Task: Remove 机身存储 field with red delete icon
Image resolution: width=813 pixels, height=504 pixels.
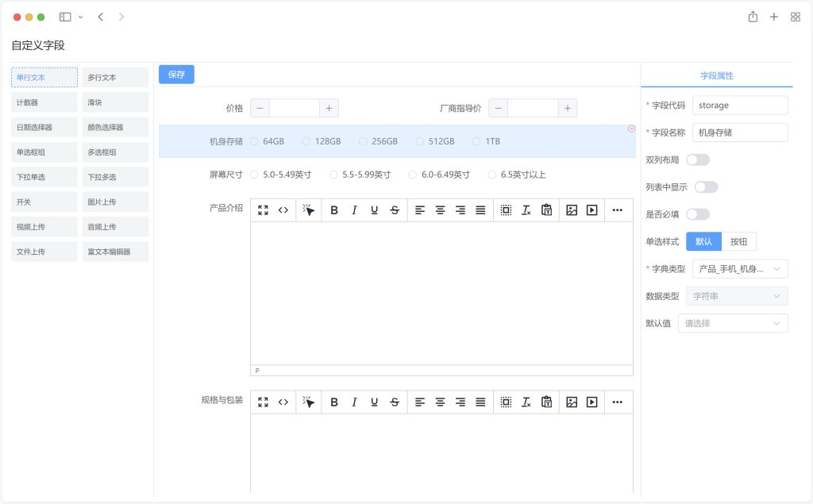Action: click(631, 129)
